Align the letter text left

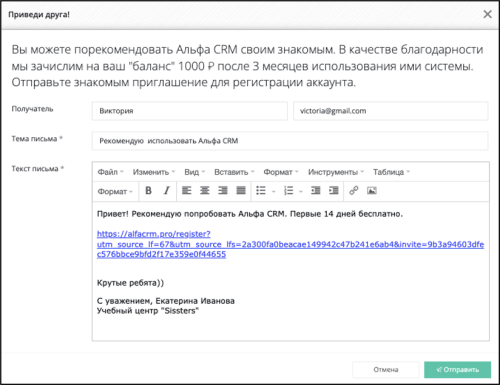pos(187,191)
